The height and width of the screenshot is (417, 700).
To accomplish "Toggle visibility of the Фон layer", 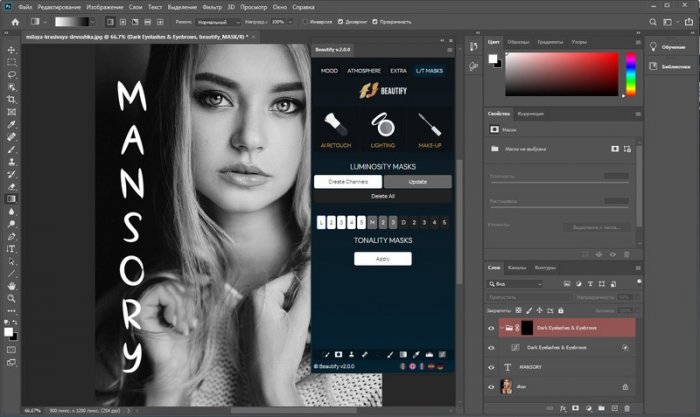I will 491,386.
